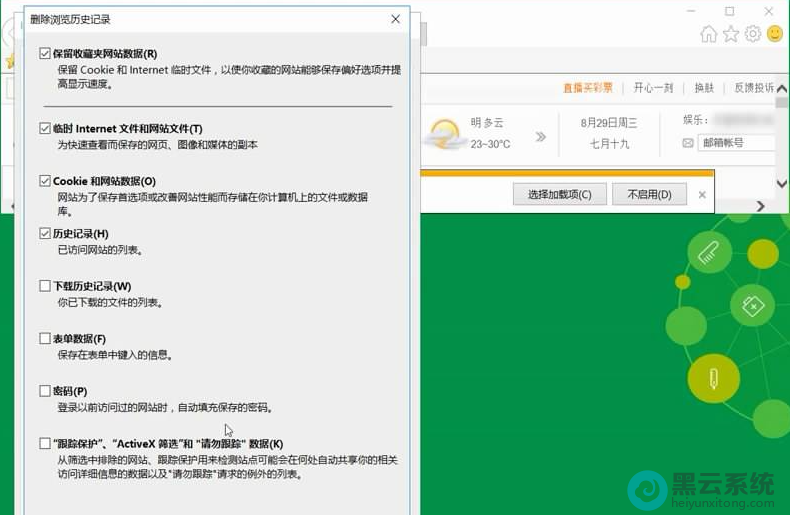
Task: Click the smiley feedback icon
Action: [x=775, y=34]
